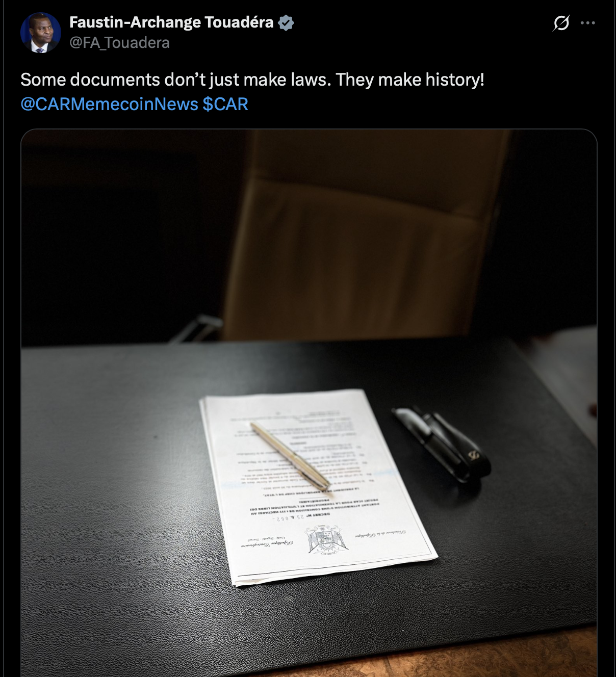The width and height of the screenshot is (616, 677).
Task: Open the @CARMemecoinNews mention
Action: click(x=109, y=104)
